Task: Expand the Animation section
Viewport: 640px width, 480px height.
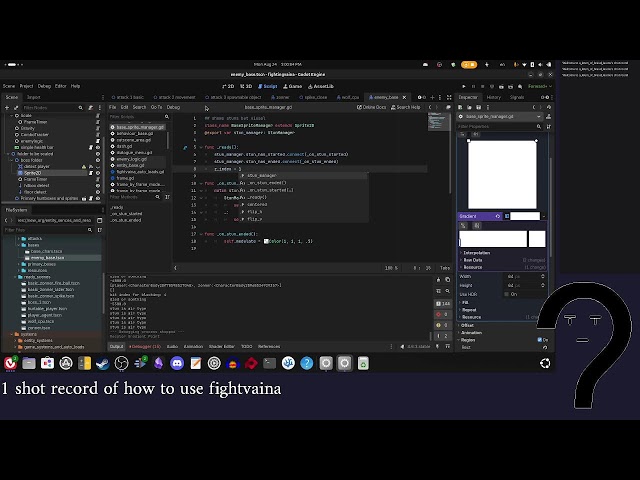Action: [x=471, y=333]
